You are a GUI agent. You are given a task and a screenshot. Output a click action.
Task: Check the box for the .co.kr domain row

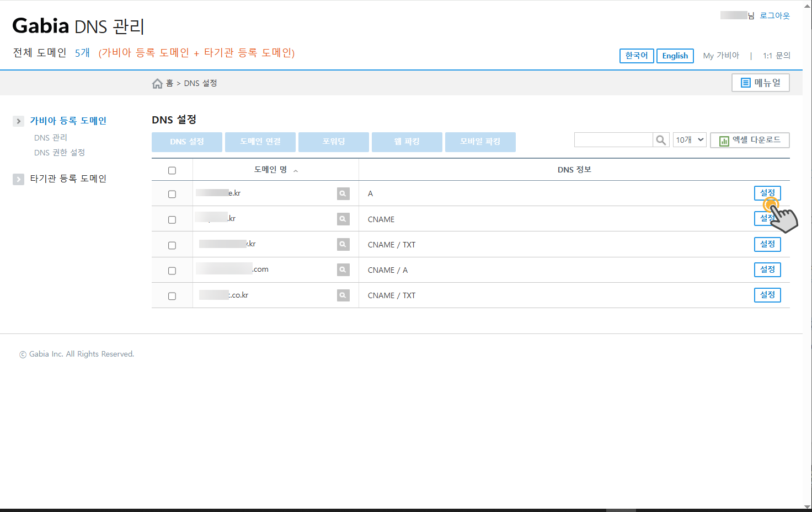pyautogui.click(x=172, y=296)
